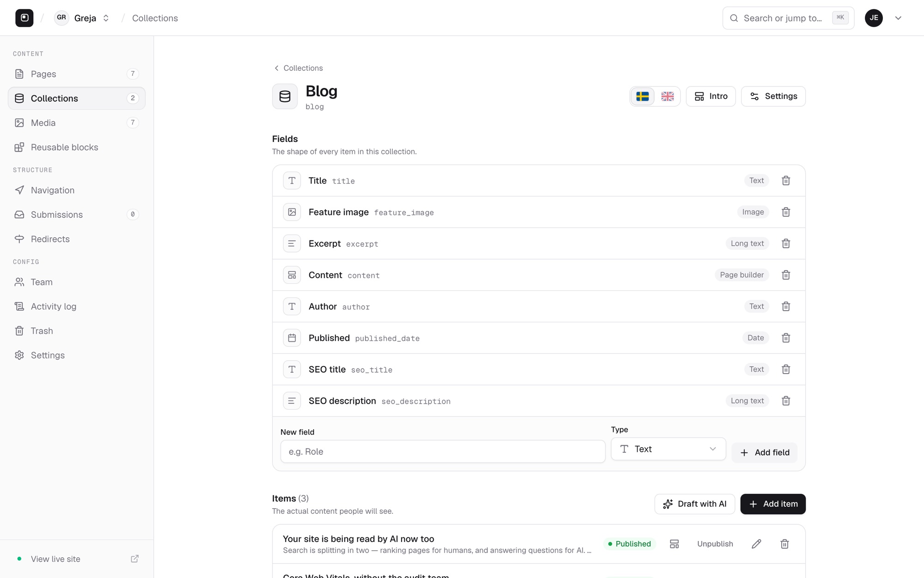The width and height of the screenshot is (924, 578).
Task: Go to Redirects
Action: 77,239
